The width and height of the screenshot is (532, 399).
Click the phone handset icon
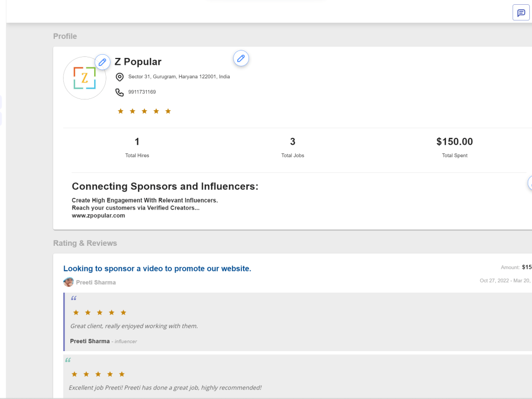pos(119,92)
